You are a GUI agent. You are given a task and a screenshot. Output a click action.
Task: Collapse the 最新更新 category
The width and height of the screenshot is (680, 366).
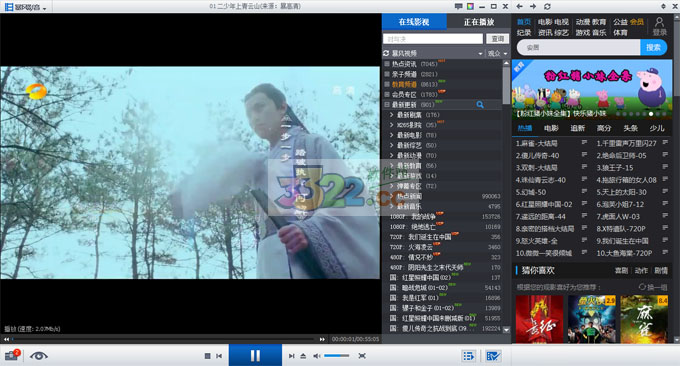(x=387, y=105)
